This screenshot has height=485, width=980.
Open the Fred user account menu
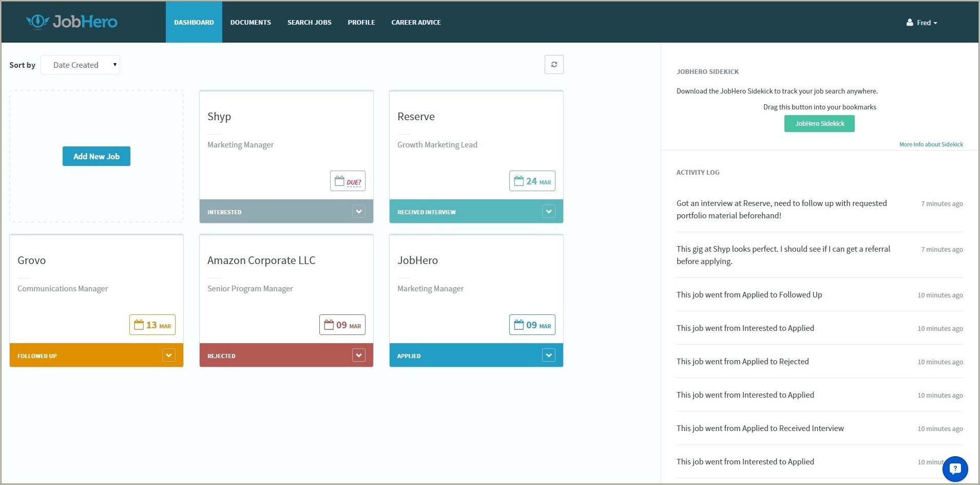pyautogui.click(x=922, y=23)
